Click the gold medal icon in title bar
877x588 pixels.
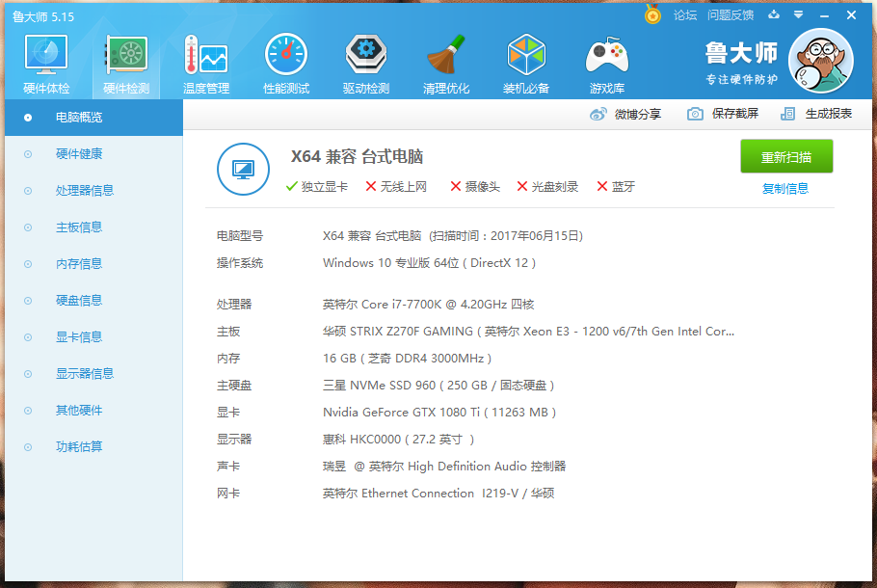(652, 14)
